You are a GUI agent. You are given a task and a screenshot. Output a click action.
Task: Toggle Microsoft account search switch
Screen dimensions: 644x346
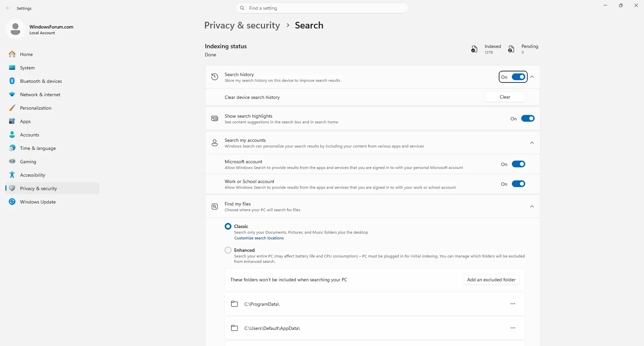[518, 164]
